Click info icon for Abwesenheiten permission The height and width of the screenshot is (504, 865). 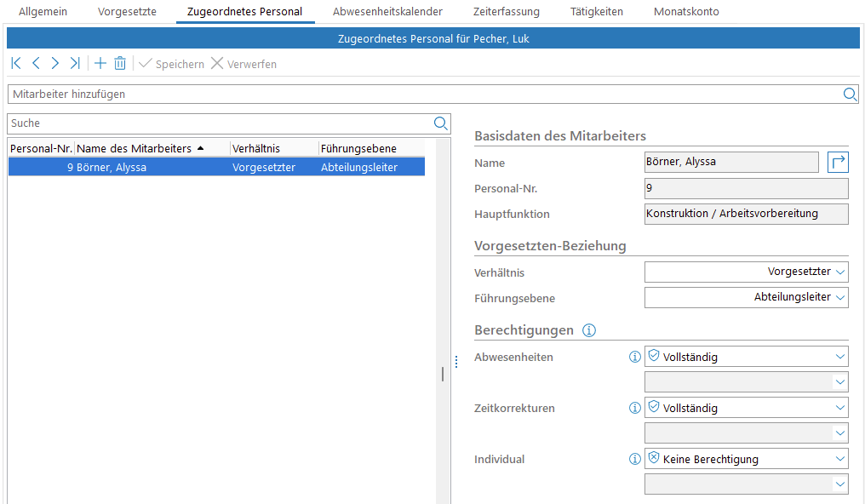tap(634, 358)
